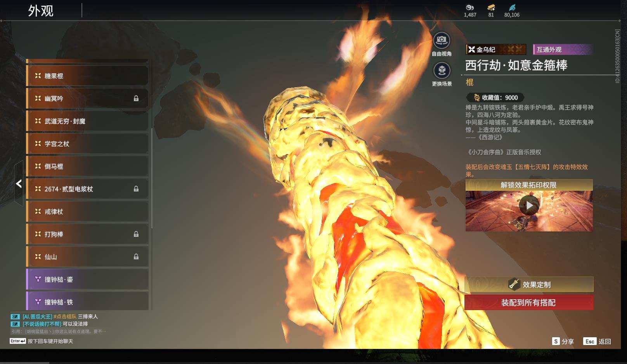Click the chat input prompt 按下回车键开始聊天

50,342
